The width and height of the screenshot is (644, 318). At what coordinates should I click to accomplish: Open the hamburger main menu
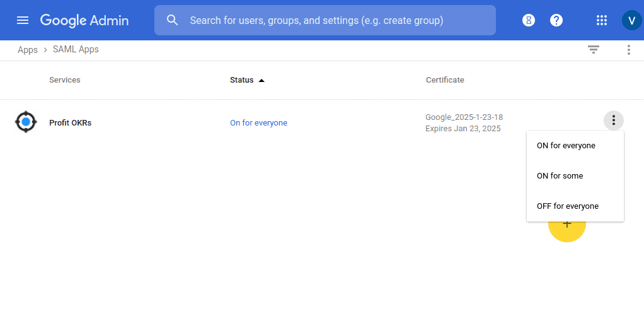pos(23,20)
